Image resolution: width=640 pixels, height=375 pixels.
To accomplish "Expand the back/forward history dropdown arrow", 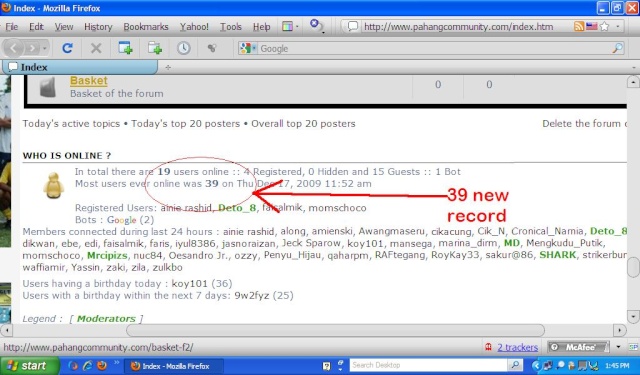I will (x=44, y=49).
